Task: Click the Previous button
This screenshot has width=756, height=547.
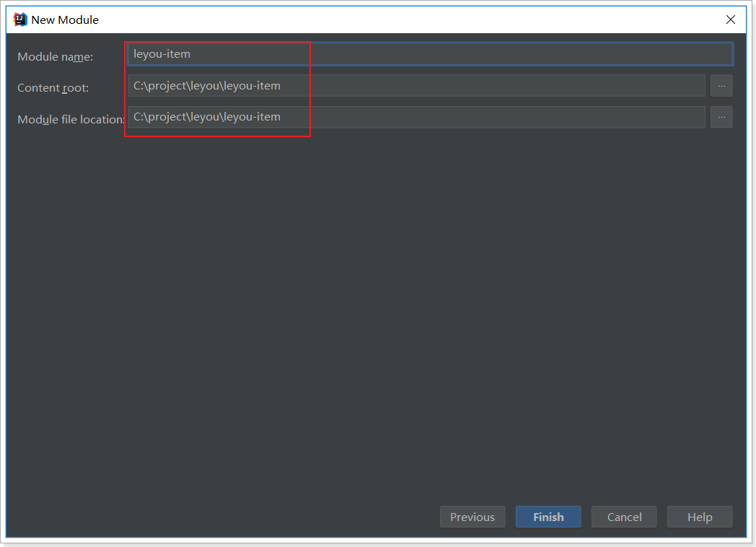Action: [472, 517]
